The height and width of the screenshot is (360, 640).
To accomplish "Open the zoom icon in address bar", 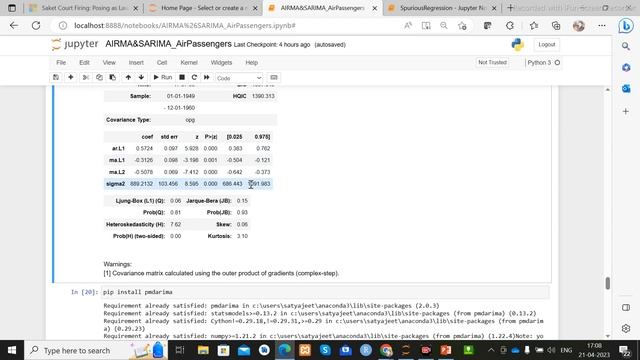I will (444, 25).
